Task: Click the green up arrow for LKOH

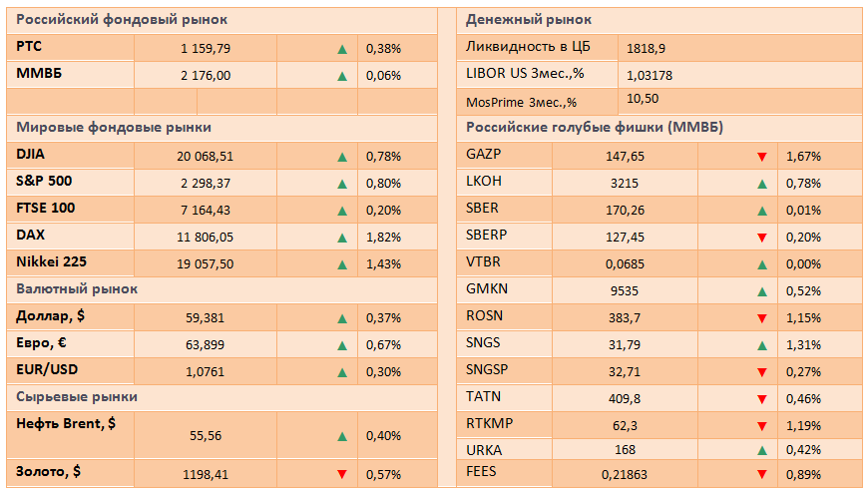Action: coord(761,184)
